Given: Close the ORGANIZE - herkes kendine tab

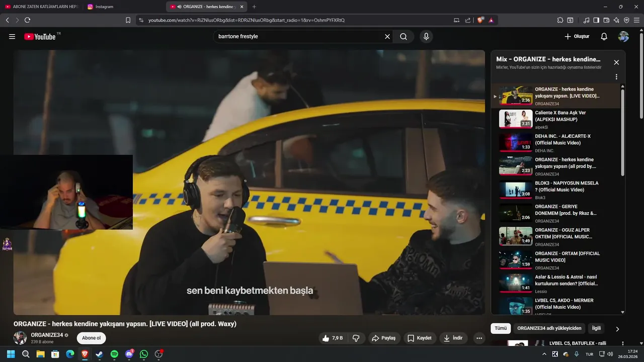Looking at the screenshot, I should [242, 7].
